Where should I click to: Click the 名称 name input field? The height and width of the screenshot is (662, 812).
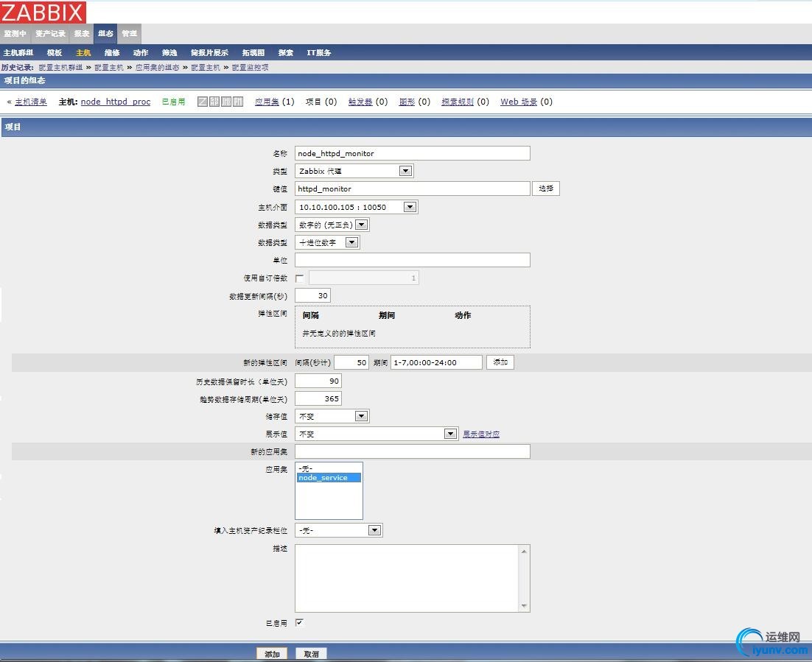[x=412, y=153]
